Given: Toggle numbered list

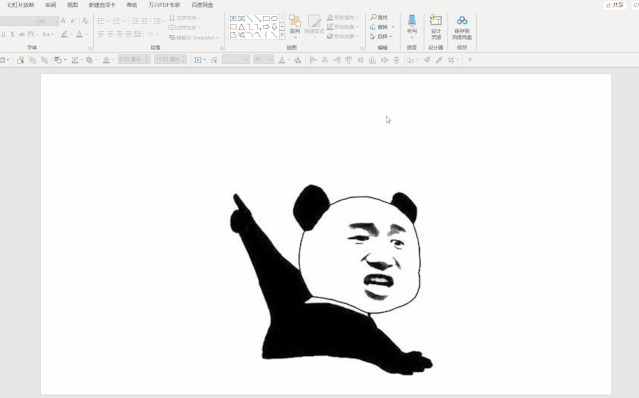Looking at the screenshot, I should click(x=116, y=21).
